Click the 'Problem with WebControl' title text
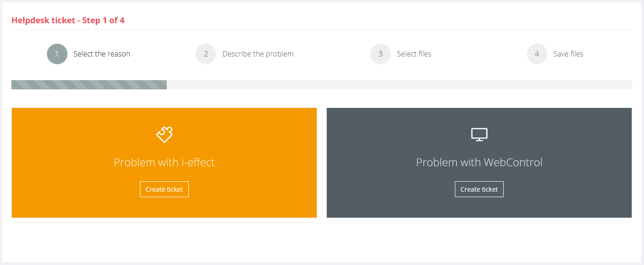 point(479,163)
